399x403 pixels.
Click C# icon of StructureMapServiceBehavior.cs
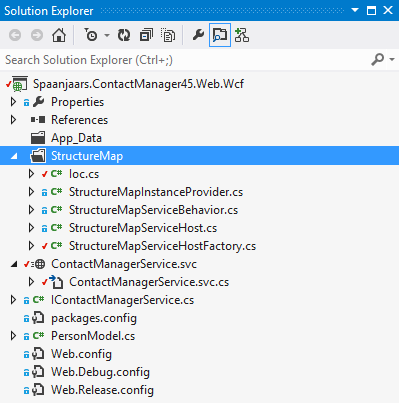[x=56, y=210]
